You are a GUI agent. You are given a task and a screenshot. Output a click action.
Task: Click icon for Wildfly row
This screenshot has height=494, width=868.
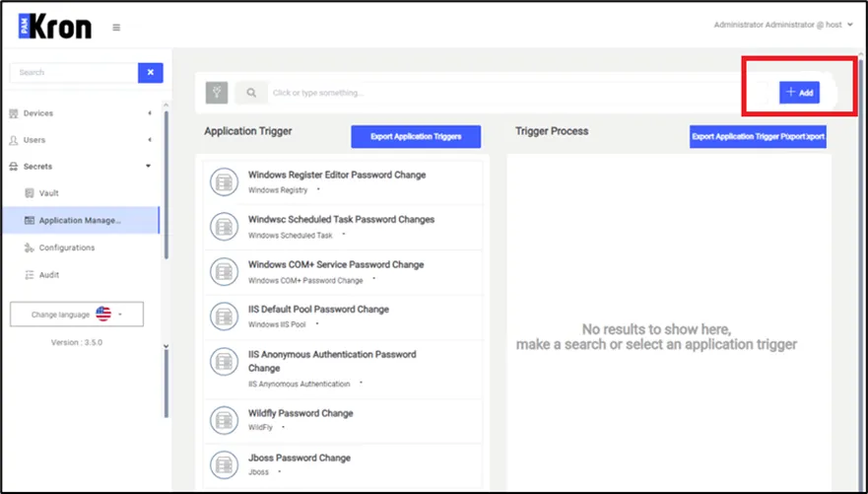point(225,420)
